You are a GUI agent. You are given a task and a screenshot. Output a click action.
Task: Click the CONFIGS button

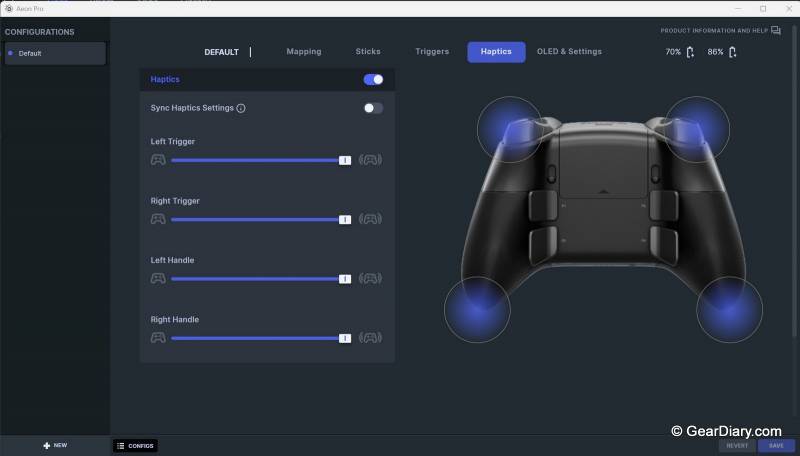pos(135,446)
